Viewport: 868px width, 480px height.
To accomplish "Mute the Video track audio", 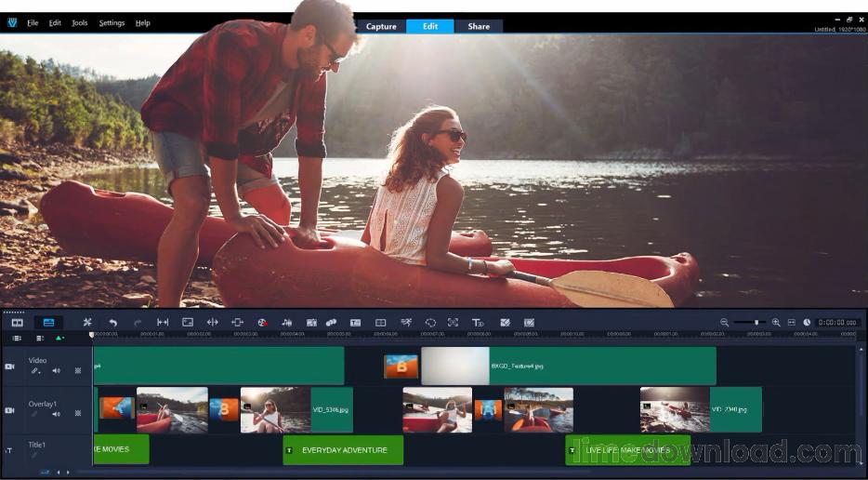I will tap(56, 370).
